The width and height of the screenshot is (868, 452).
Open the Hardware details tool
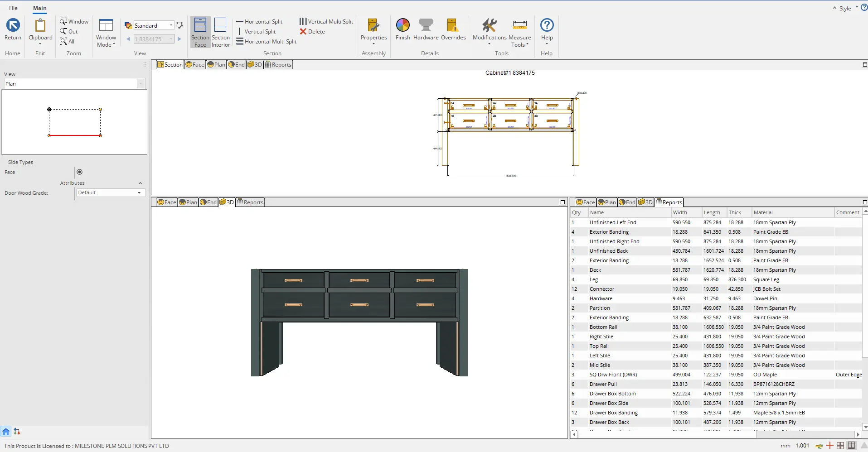[x=426, y=30]
